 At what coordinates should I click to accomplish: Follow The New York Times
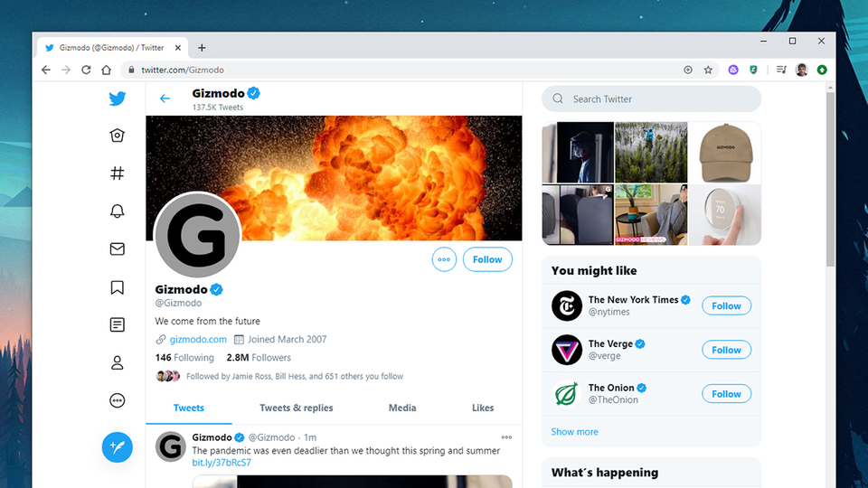pos(726,306)
